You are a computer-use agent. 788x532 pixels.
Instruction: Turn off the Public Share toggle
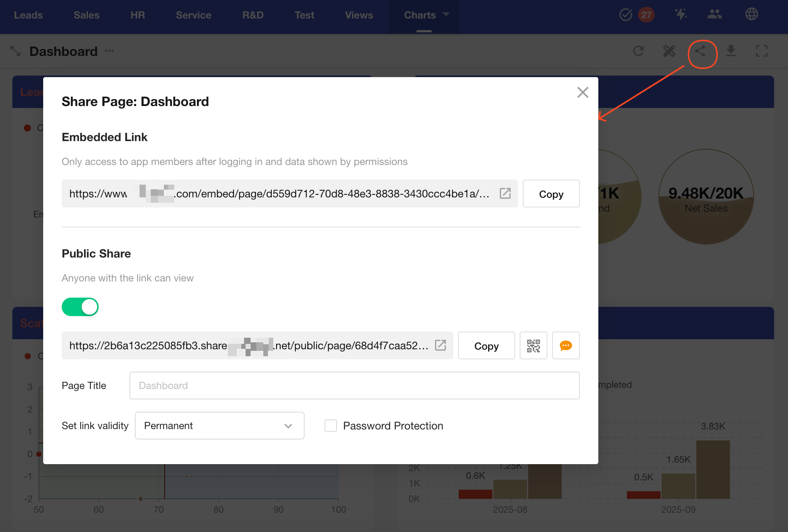click(x=80, y=307)
